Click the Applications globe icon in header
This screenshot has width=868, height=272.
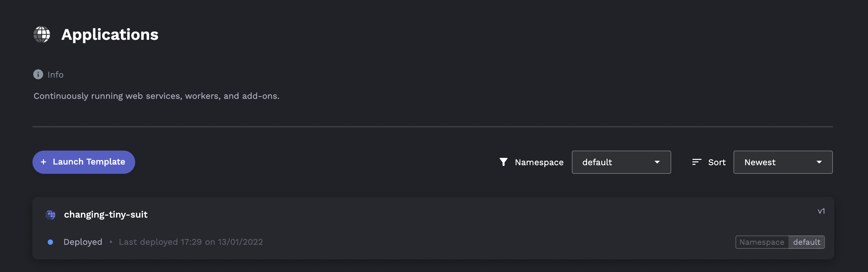pyautogui.click(x=42, y=34)
